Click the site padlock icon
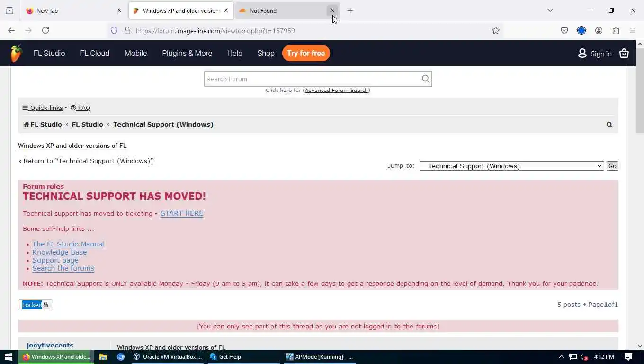This screenshot has width=644, height=364. point(127,31)
